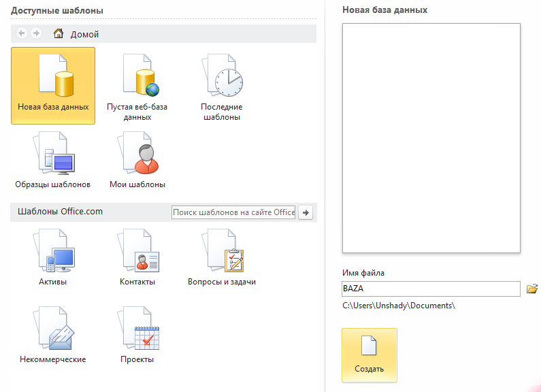Open Образцы шаблонов category

coord(53,160)
